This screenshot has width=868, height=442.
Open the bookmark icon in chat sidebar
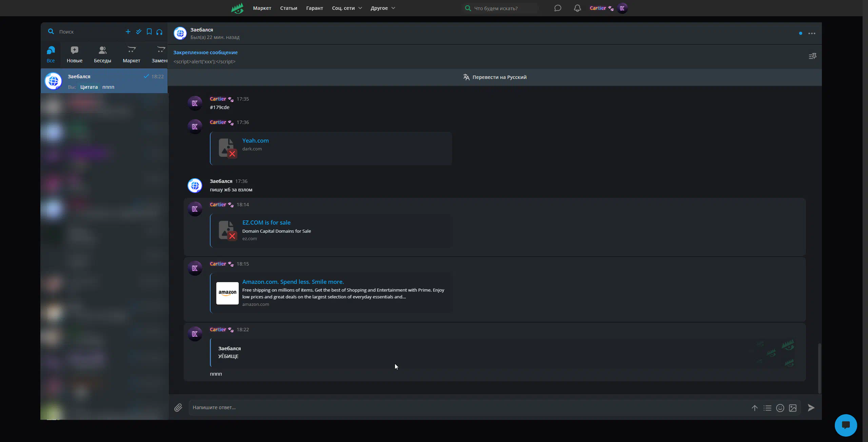[x=149, y=31]
